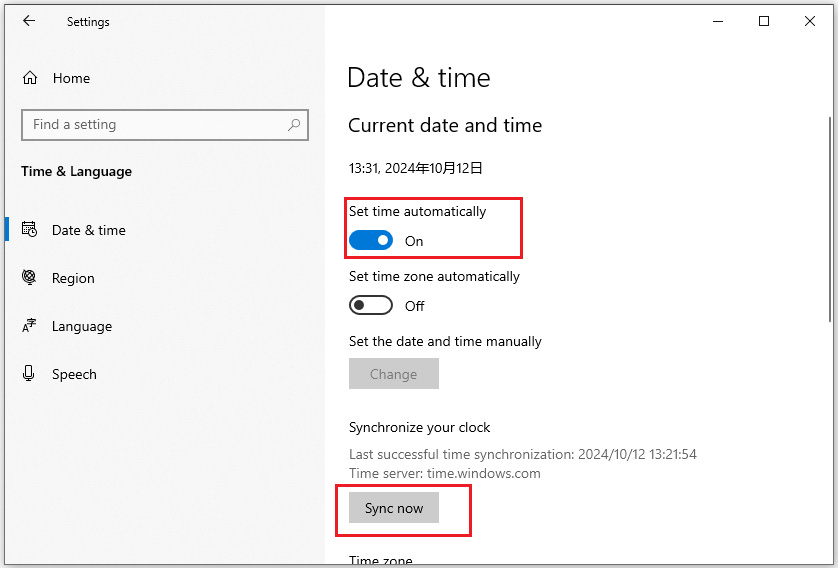838x568 pixels.
Task: Open the Region settings page
Action: tap(73, 278)
